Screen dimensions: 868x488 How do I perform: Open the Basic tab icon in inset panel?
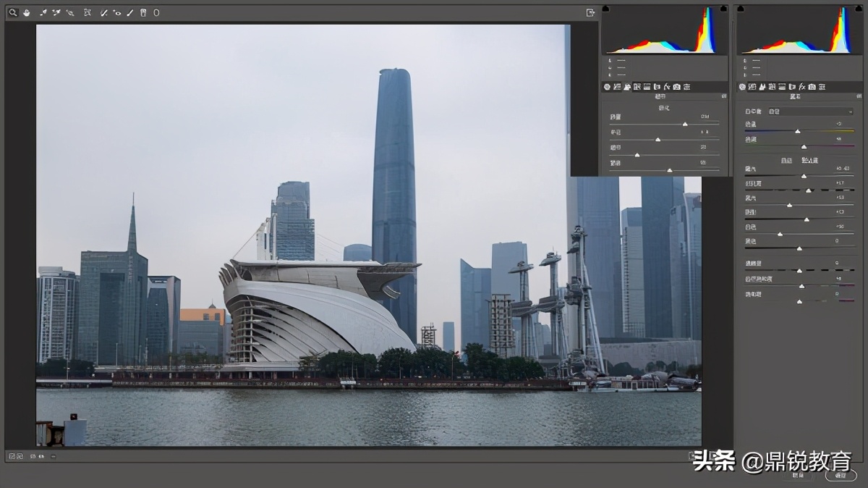pyautogui.click(x=607, y=87)
